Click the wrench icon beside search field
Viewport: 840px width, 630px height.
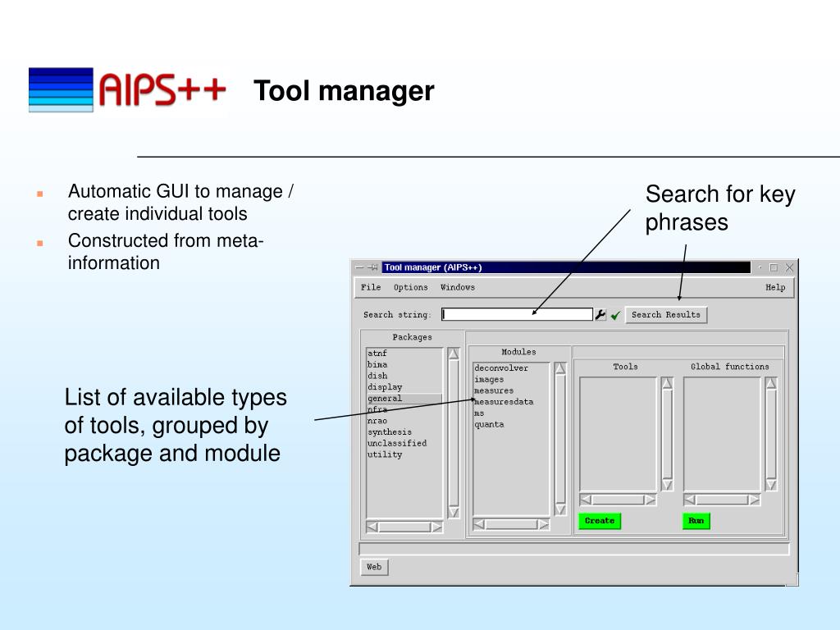click(x=600, y=315)
